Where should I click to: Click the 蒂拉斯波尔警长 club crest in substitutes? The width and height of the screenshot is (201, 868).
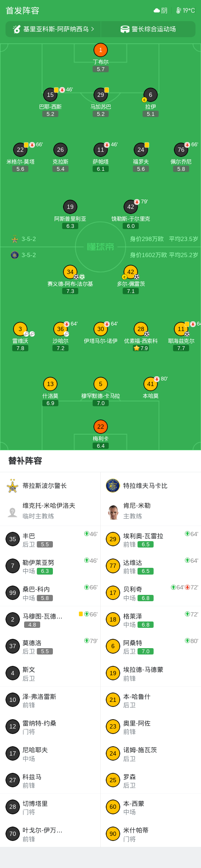coord(13,486)
